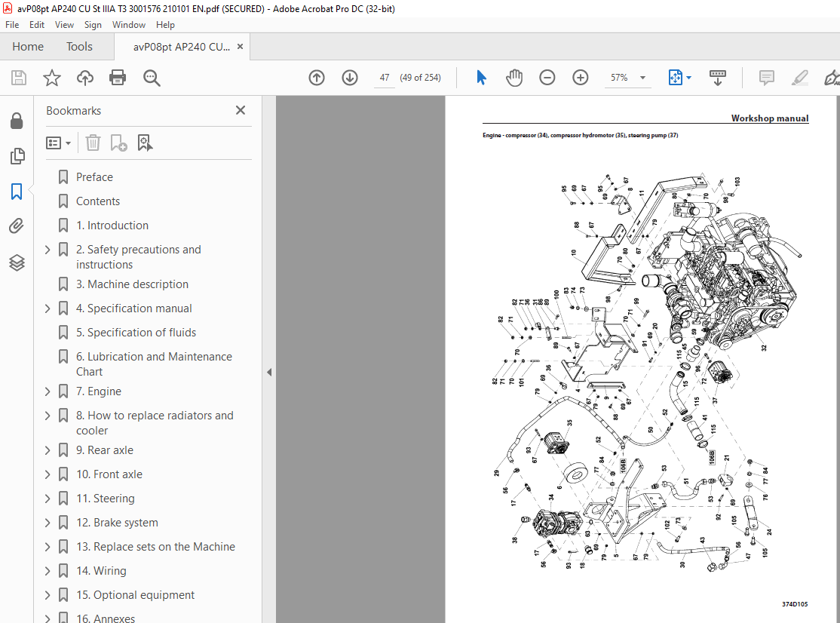The image size is (840, 623).
Task: Print the document using printer icon
Action: click(118, 78)
